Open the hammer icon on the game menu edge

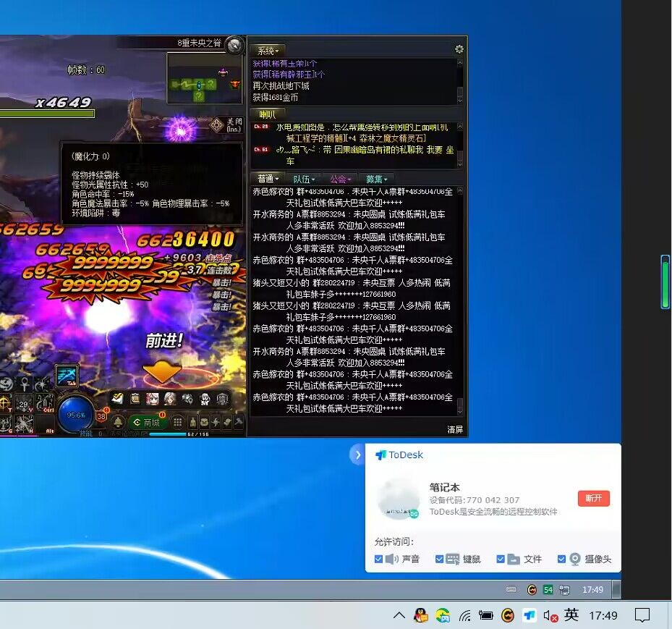[239, 422]
